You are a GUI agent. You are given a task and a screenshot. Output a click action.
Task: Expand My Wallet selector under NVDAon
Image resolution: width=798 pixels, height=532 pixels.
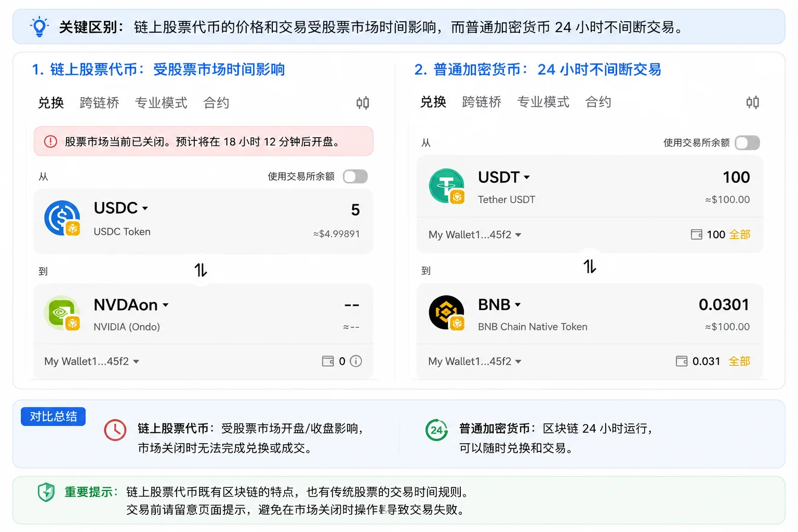[91, 361]
